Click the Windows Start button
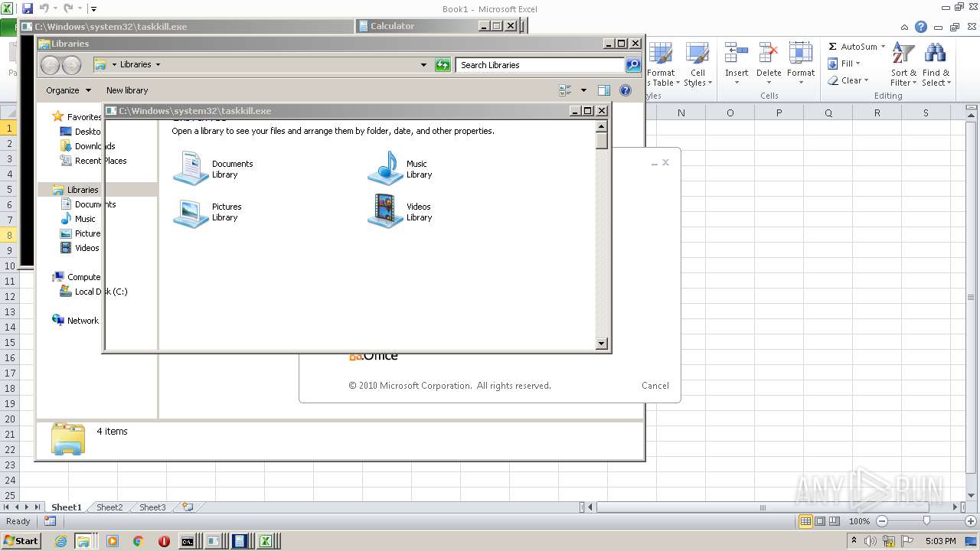Image resolution: width=980 pixels, height=551 pixels. (x=21, y=541)
